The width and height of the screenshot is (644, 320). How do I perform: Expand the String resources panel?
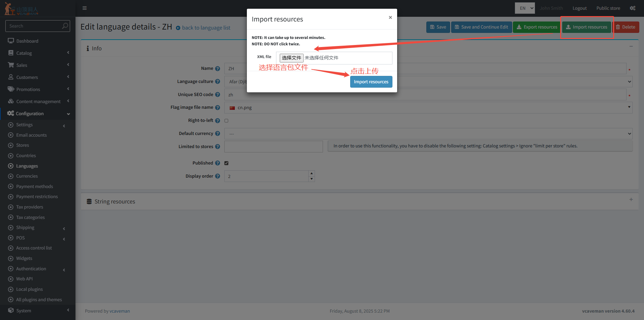pyautogui.click(x=631, y=199)
